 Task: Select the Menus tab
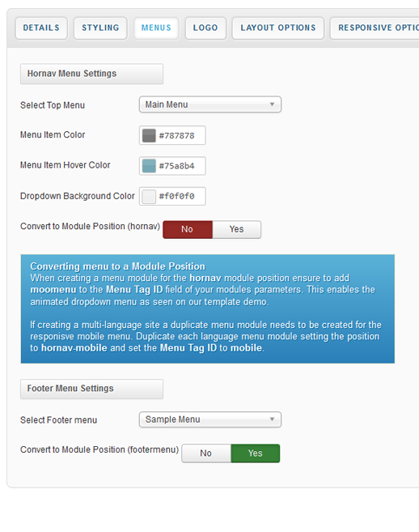click(x=156, y=28)
